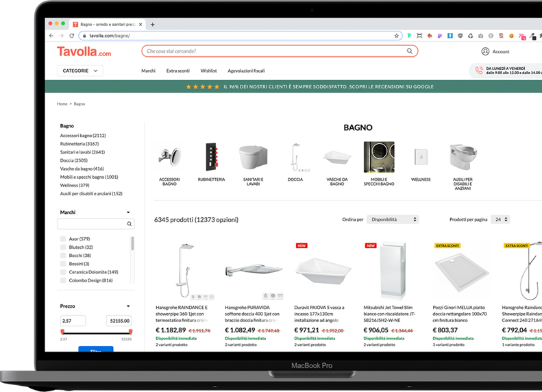
Task: Click the browser forward arrow
Action: click(x=62, y=36)
